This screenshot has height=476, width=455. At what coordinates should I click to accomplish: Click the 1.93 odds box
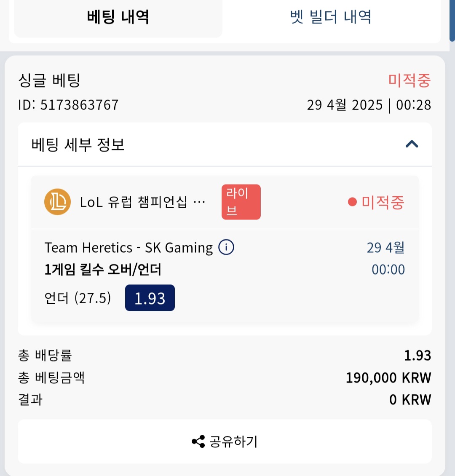pos(150,298)
